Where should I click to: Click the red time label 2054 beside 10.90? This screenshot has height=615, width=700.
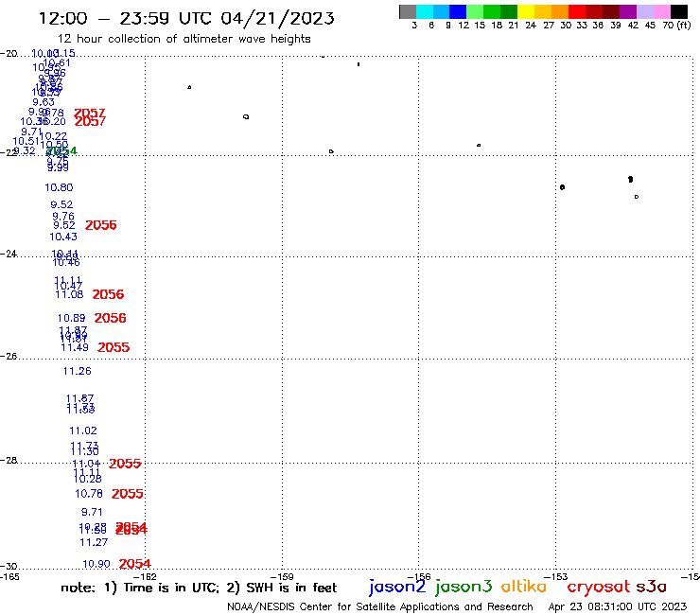(x=135, y=564)
